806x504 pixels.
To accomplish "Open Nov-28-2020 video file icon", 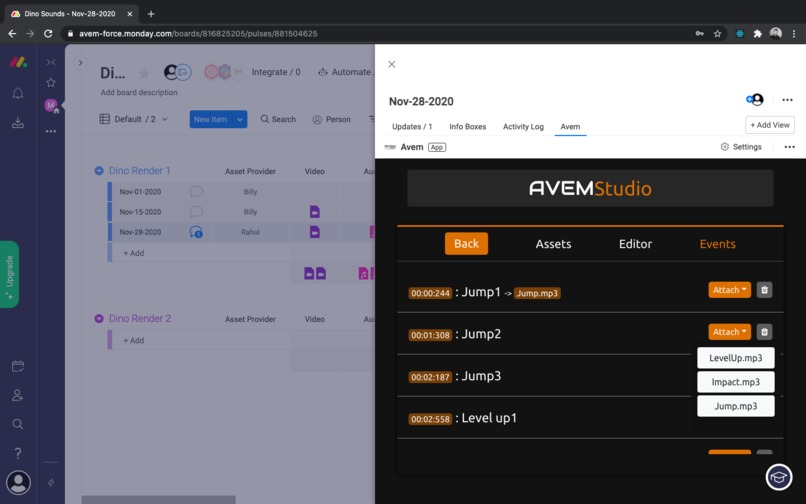I will (315, 232).
